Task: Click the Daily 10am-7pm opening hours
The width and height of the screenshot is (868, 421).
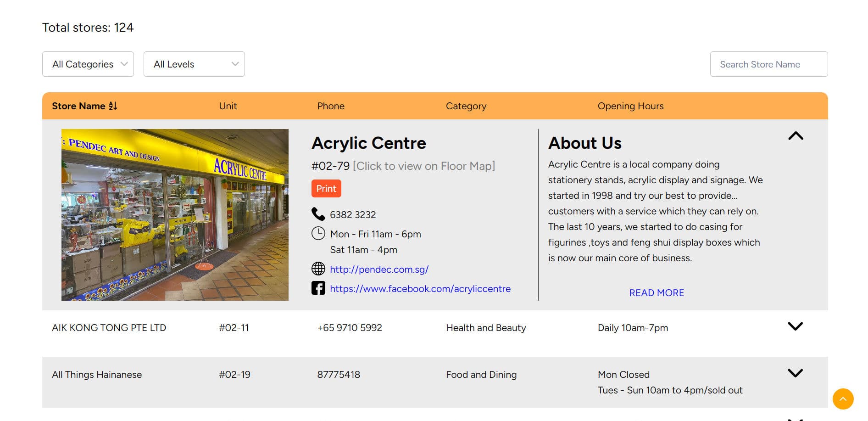Action: click(x=633, y=328)
